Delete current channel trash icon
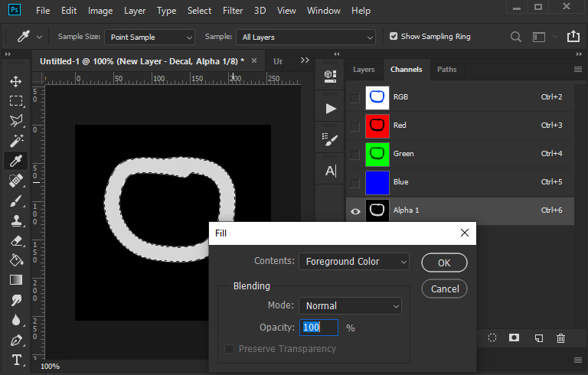 coord(560,338)
